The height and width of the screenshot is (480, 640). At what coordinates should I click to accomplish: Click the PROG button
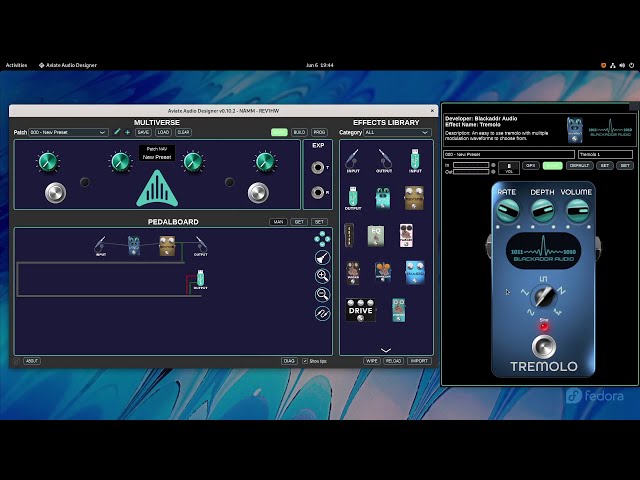(x=319, y=132)
